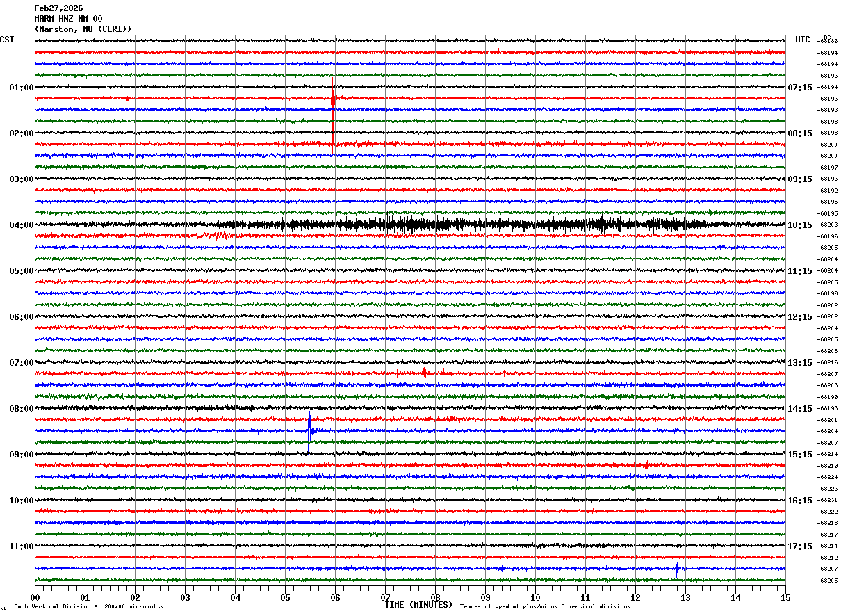The width and height of the screenshot is (841, 616).
Task: Select the 11:00 CST time label
Action: 22,546
